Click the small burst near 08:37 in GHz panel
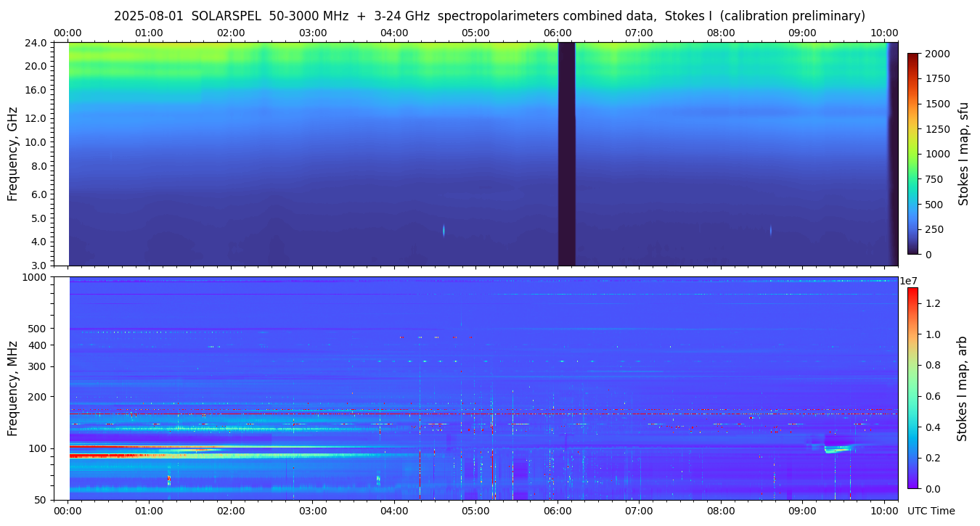 [770, 231]
